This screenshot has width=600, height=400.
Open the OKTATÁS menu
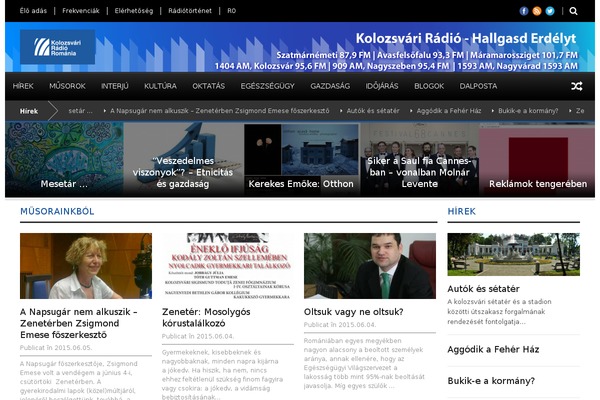(209, 86)
